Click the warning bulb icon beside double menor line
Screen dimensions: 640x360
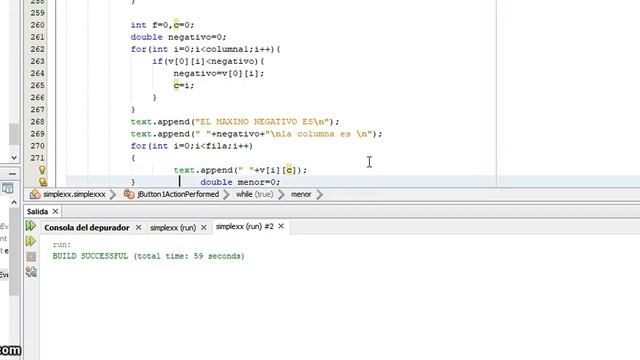[x=43, y=182]
